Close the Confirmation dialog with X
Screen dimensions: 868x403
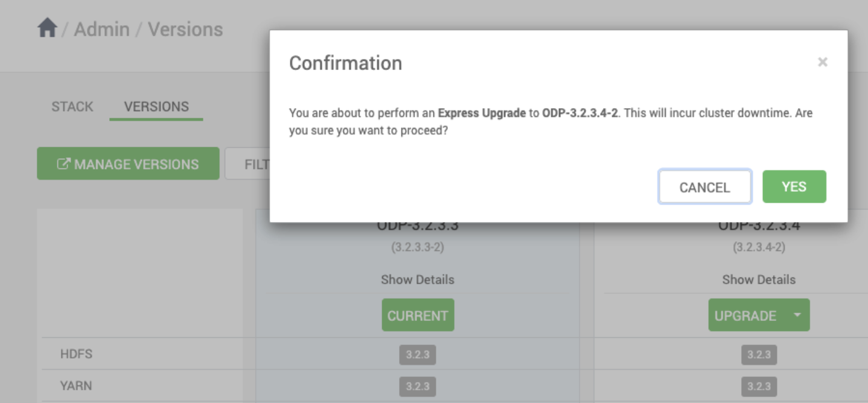point(822,62)
